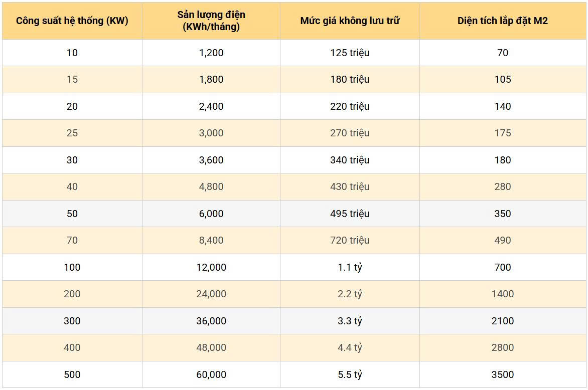Select the 'Diện tích lắp đặt M2' header
The width and height of the screenshot is (588, 390).
(502, 21)
